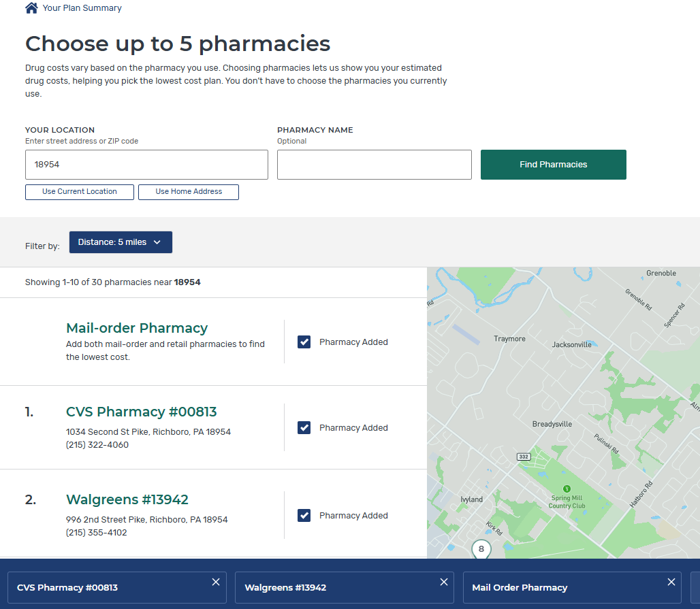
Task: Uncheck CVS Pharmacy #00813 checkbox
Action: 304,428
